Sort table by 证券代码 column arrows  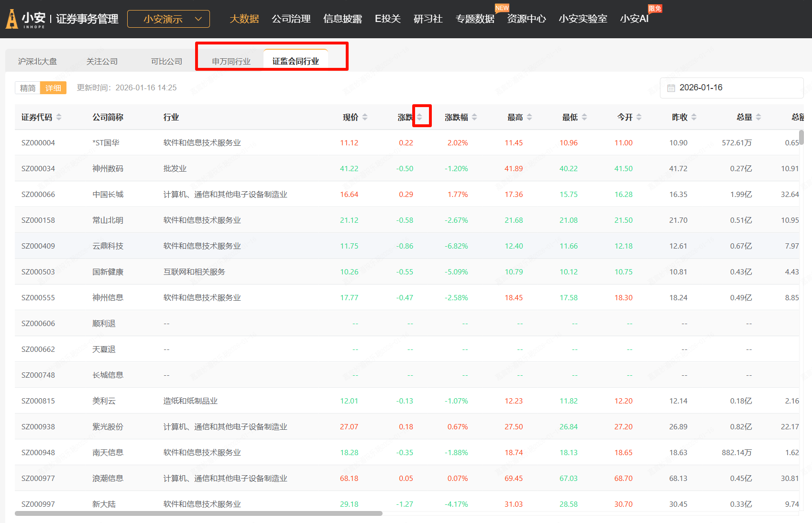59,117
